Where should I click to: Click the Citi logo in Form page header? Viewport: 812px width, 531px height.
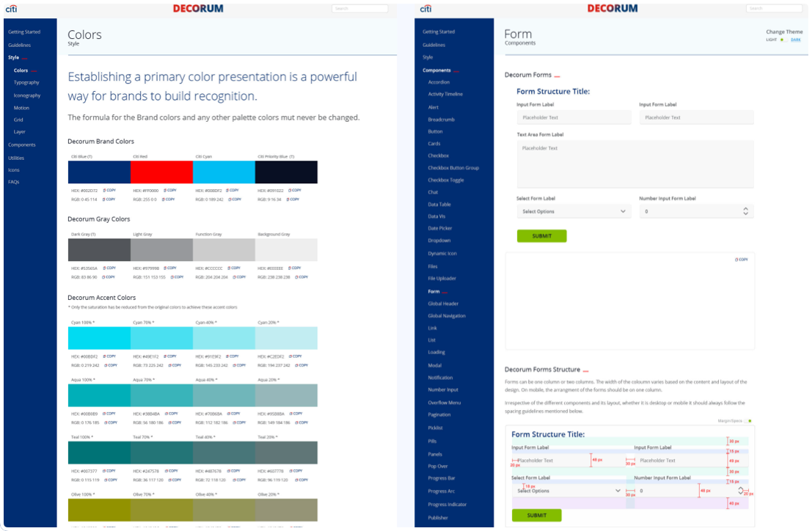(x=426, y=9)
